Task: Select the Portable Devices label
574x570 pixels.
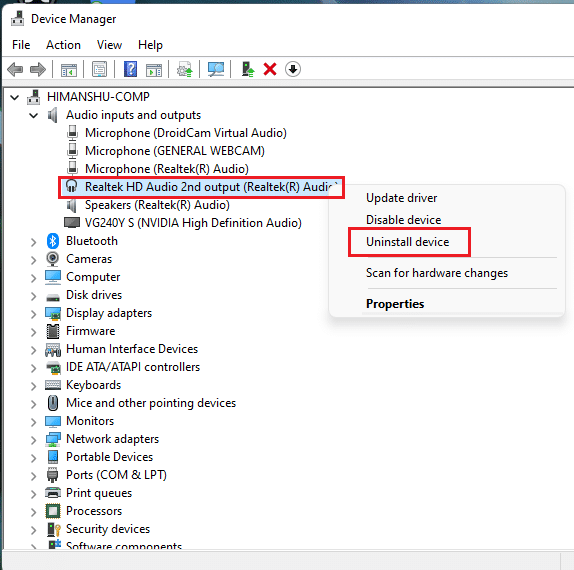Action: pos(109,457)
